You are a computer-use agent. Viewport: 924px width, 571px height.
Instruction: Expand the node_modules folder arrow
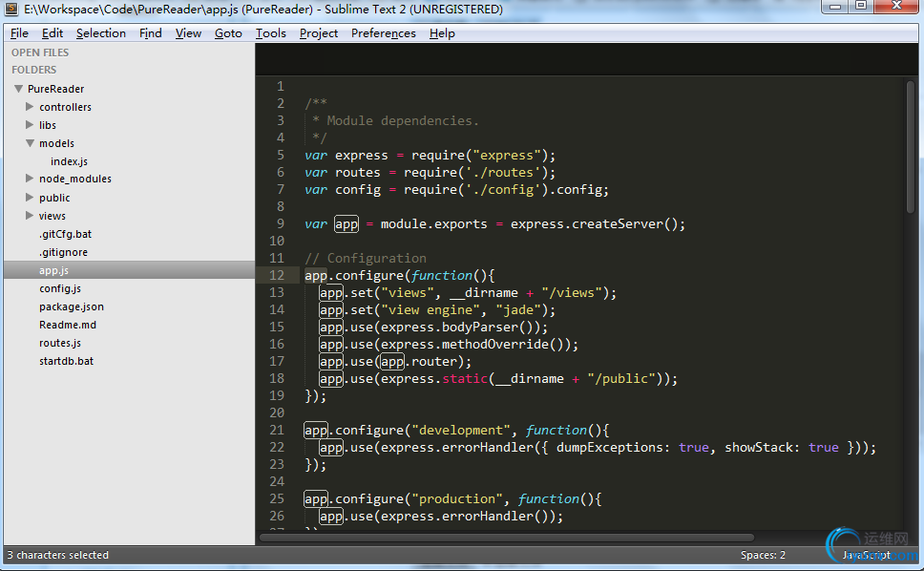click(x=30, y=179)
